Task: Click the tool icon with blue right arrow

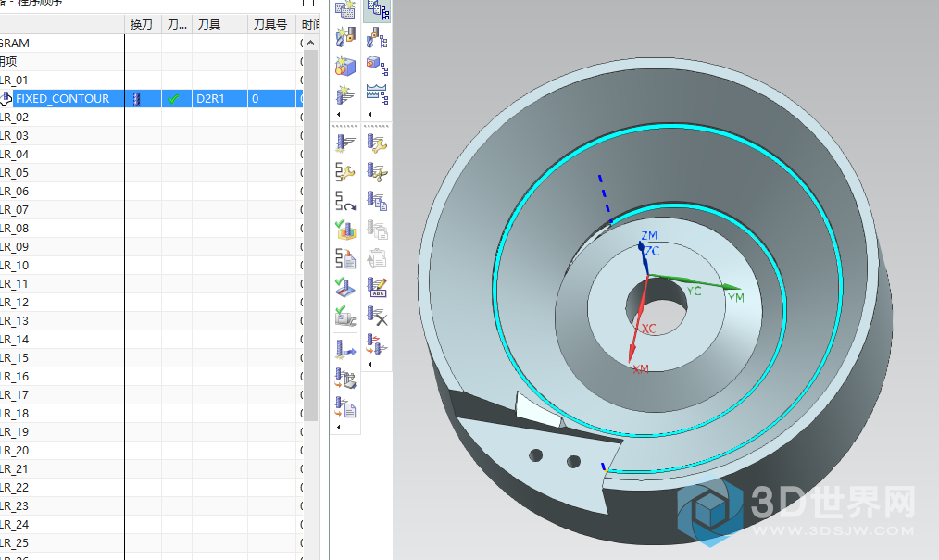Action: tap(345, 349)
